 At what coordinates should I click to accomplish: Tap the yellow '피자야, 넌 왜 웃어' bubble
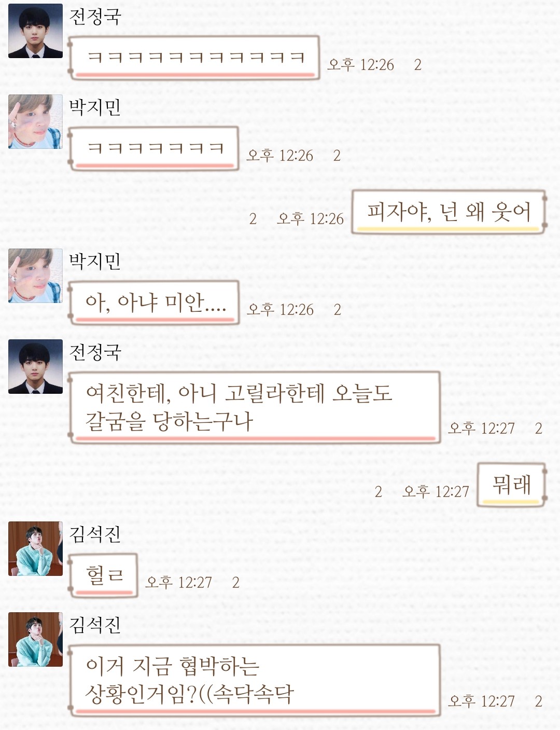click(449, 212)
